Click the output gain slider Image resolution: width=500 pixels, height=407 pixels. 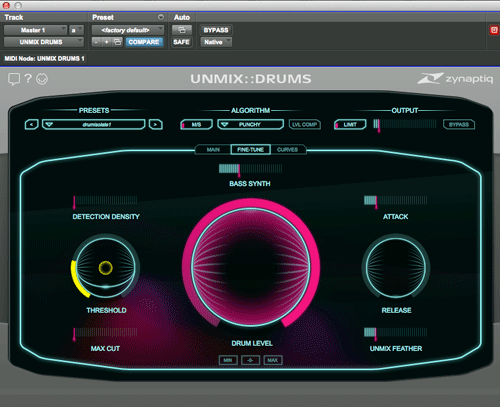(405, 124)
